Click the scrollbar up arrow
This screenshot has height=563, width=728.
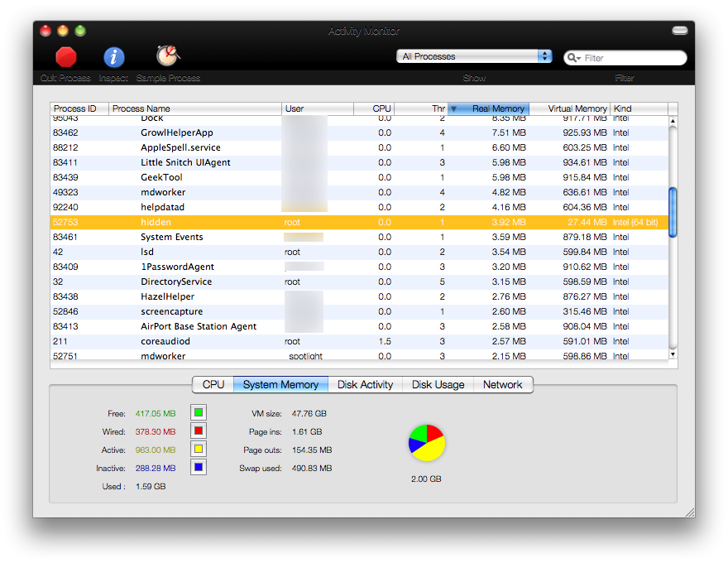pyautogui.click(x=673, y=121)
